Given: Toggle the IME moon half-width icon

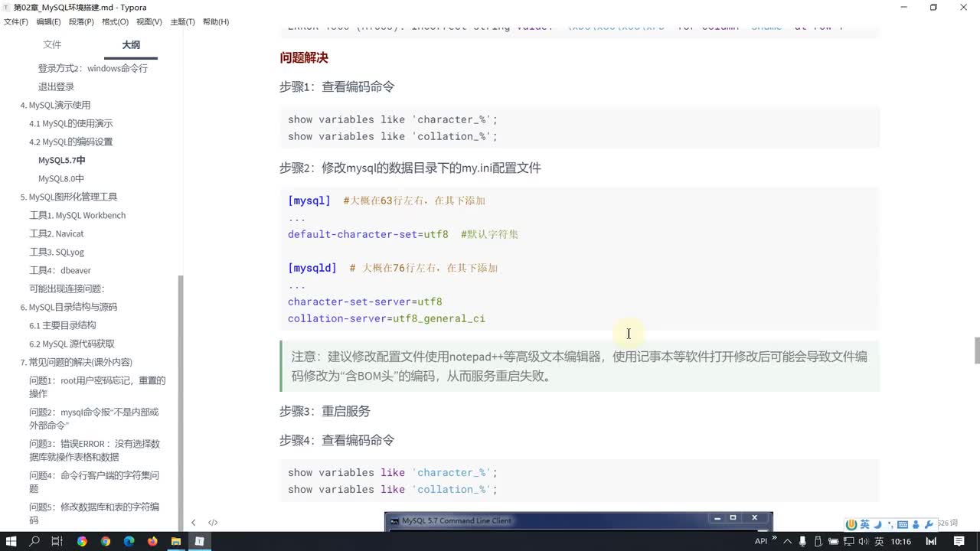Looking at the screenshot, I should (x=878, y=524).
